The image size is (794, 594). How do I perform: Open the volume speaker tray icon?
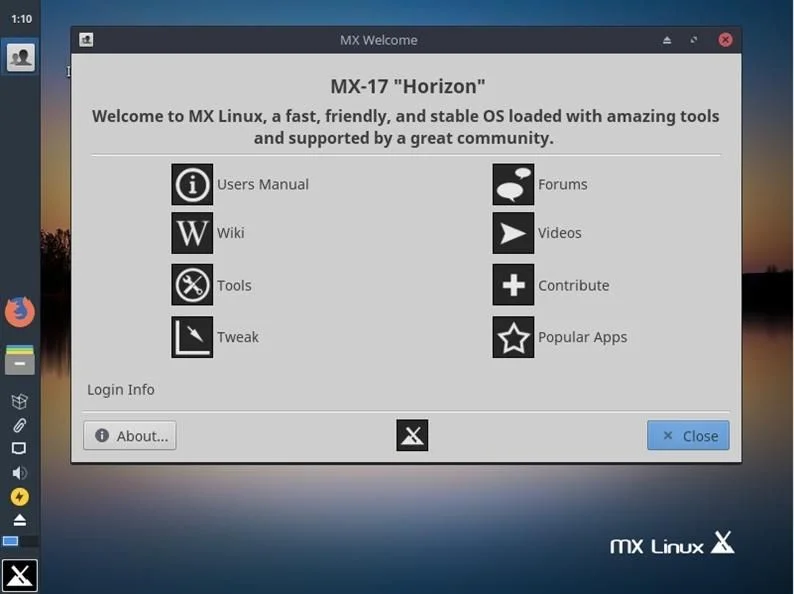click(x=19, y=473)
